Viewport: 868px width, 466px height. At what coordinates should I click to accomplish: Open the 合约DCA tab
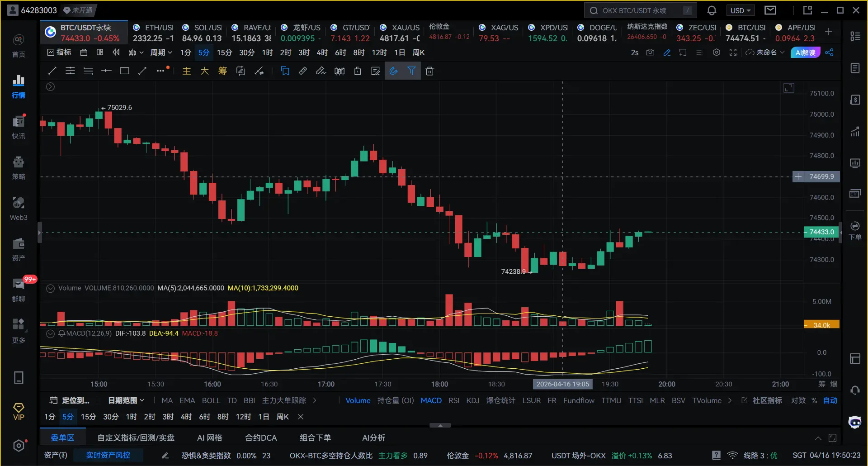tap(261, 437)
